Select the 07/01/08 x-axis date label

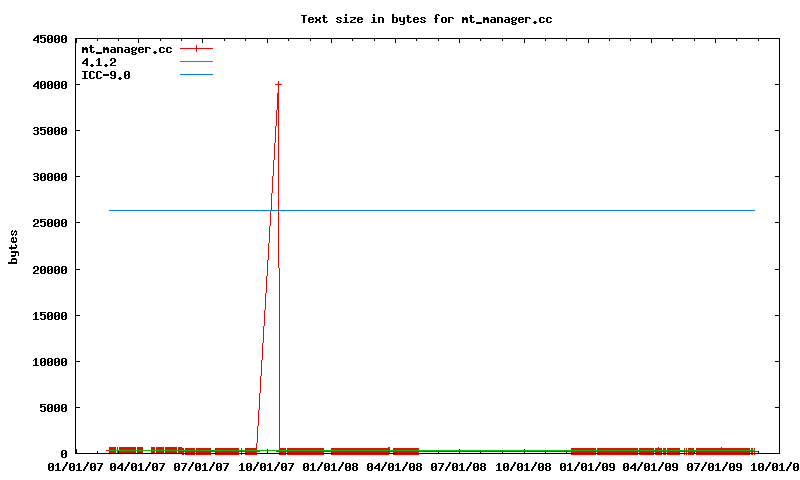[x=459, y=466]
